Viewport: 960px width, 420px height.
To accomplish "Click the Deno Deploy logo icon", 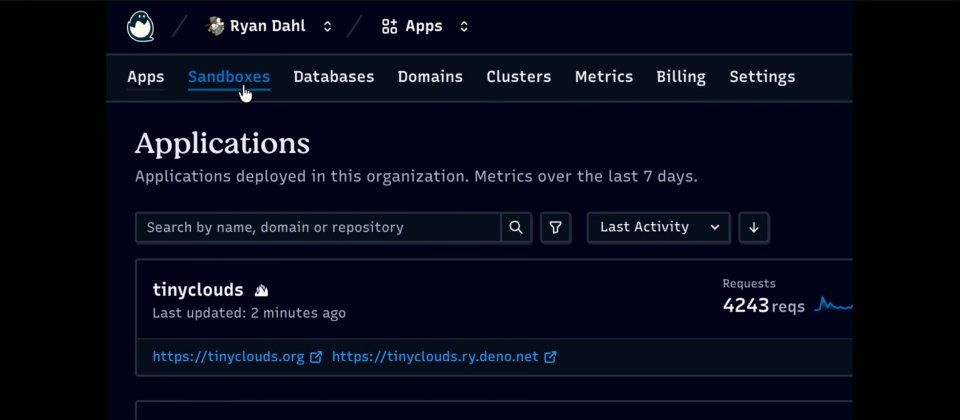I will coord(141,26).
